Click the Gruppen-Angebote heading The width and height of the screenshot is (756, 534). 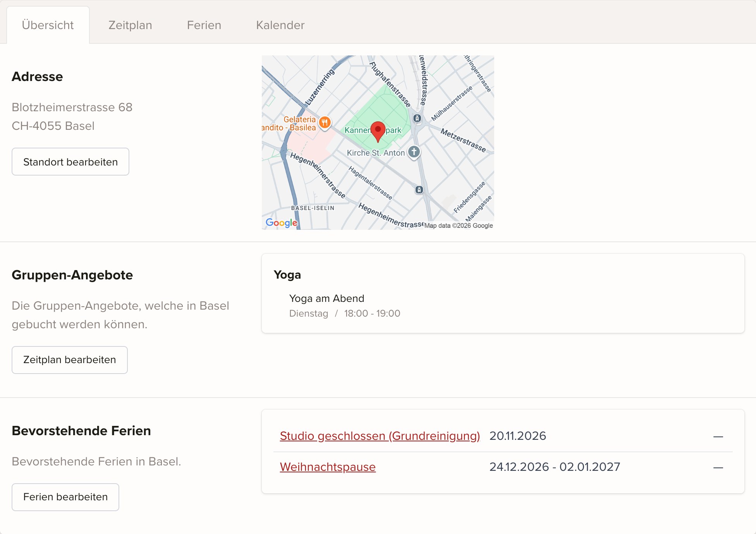coord(72,275)
